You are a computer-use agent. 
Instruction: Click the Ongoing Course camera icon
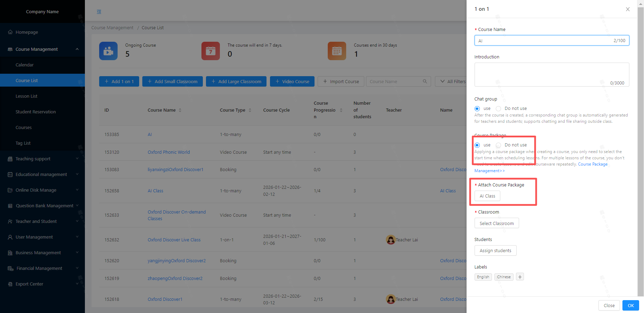tap(108, 51)
